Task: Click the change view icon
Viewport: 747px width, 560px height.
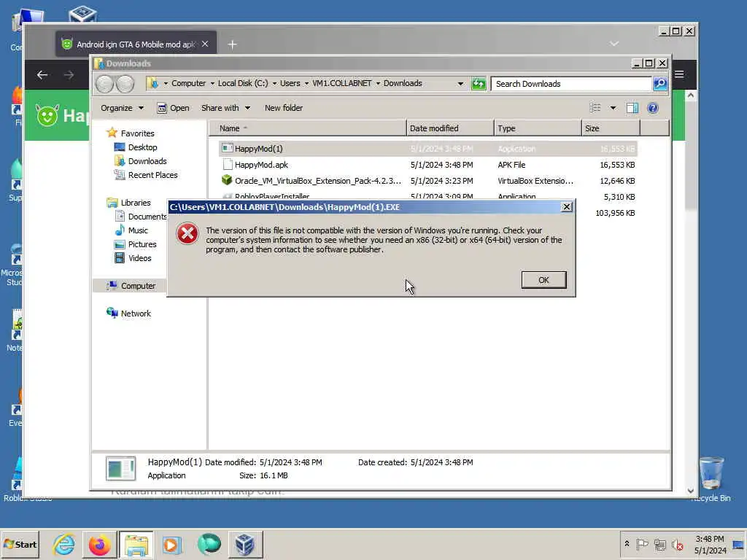Action: tap(595, 108)
